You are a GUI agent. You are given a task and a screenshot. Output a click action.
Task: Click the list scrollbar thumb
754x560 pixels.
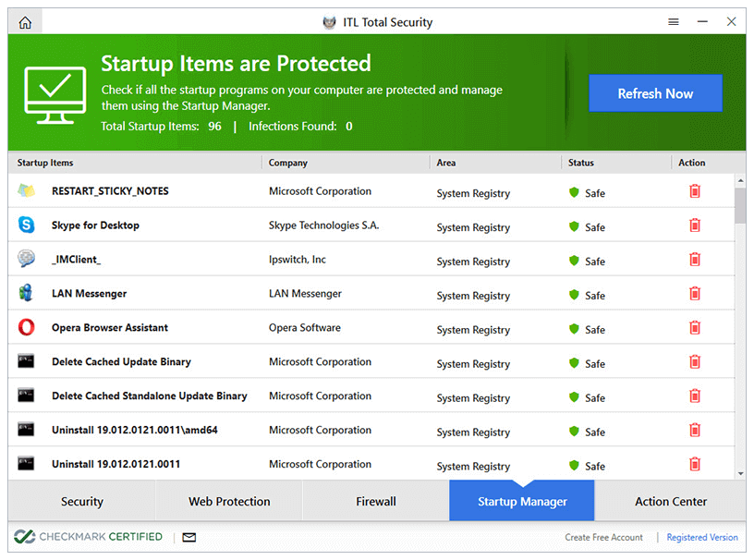740,205
